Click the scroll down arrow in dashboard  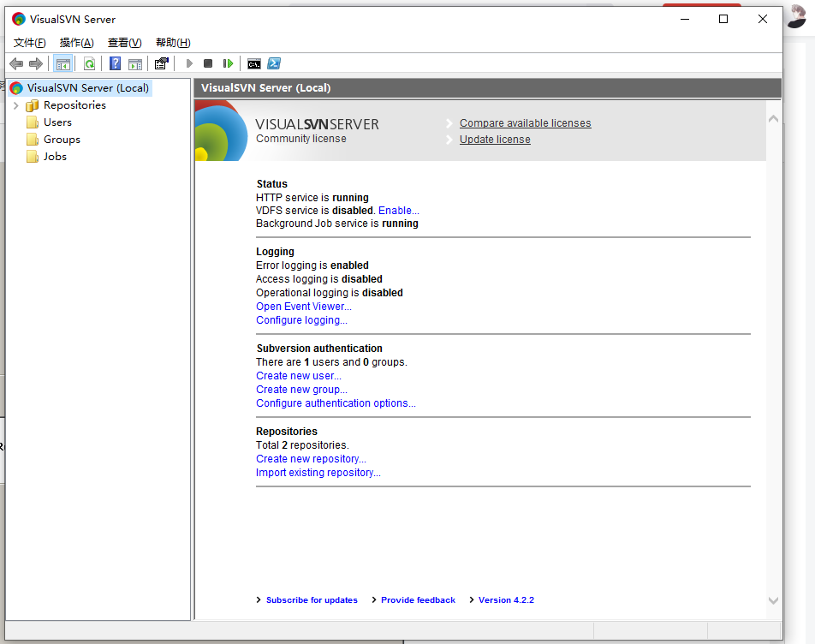(x=773, y=600)
